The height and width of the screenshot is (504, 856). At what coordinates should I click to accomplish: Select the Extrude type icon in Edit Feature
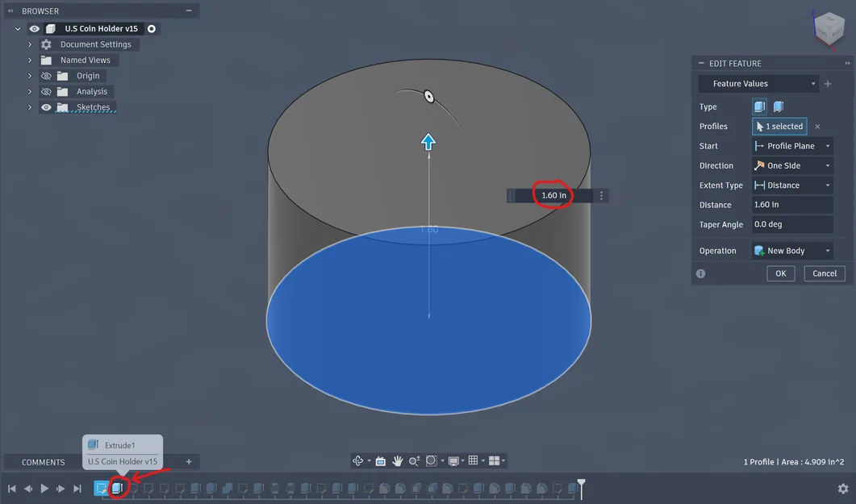(x=759, y=106)
